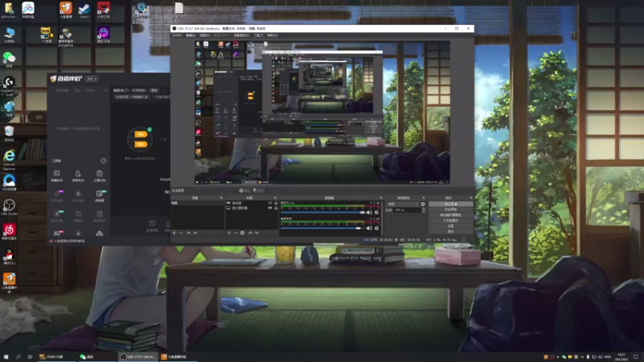Open the transition settings gear icon
Screen dimensions: 644x362
tap(423, 204)
